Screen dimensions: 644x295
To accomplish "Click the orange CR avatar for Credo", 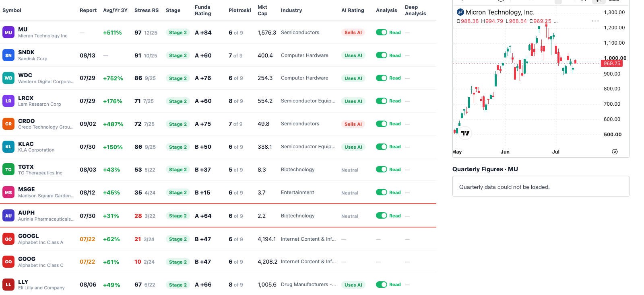I will pyautogui.click(x=8, y=124).
